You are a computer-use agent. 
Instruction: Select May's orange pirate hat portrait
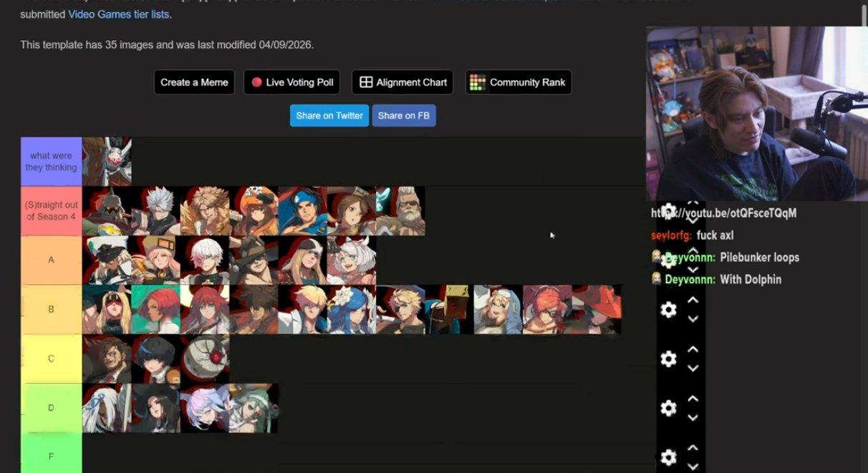(254, 211)
